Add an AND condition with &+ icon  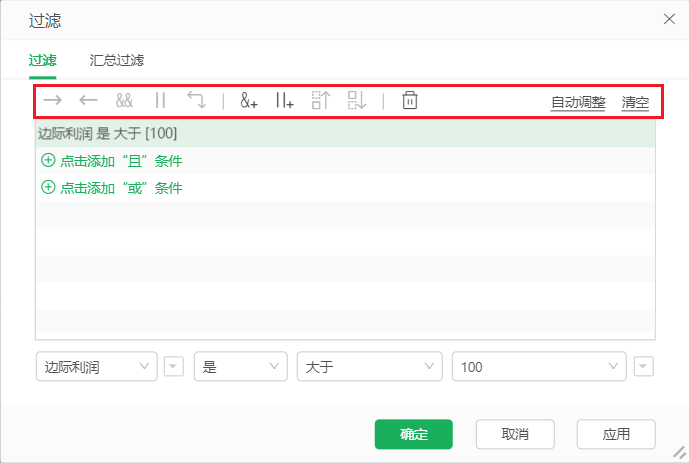pos(249,101)
